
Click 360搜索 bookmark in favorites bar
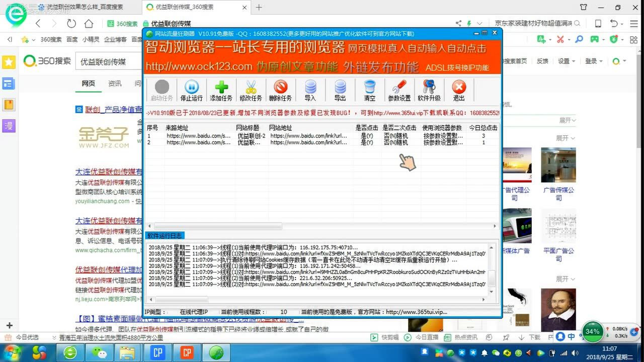click(51, 39)
